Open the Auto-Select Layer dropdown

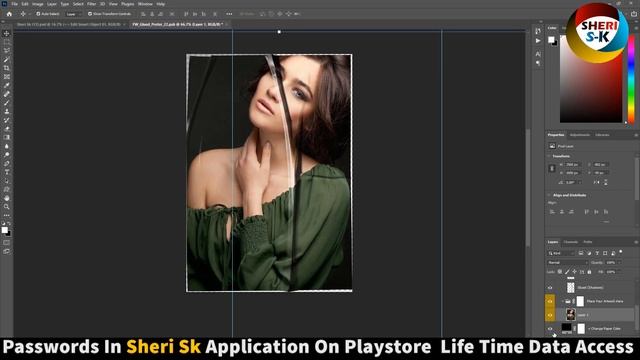tap(73, 14)
